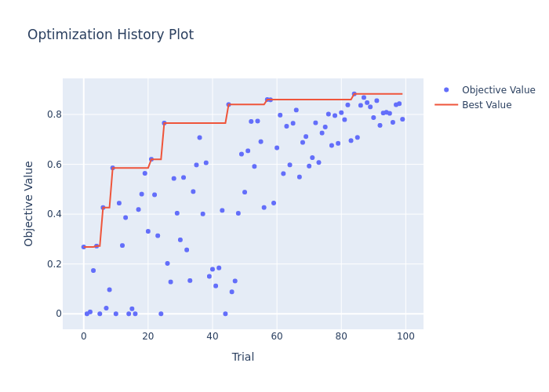The width and height of the screenshot is (549, 392).
Task: Click the 60 tick label on x-axis
Action: [277, 336]
